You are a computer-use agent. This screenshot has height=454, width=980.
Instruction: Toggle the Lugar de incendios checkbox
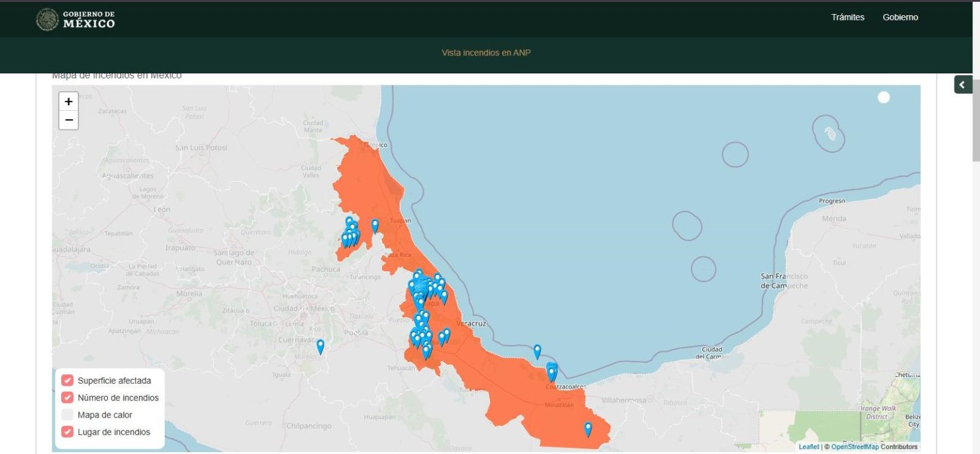tap(68, 432)
